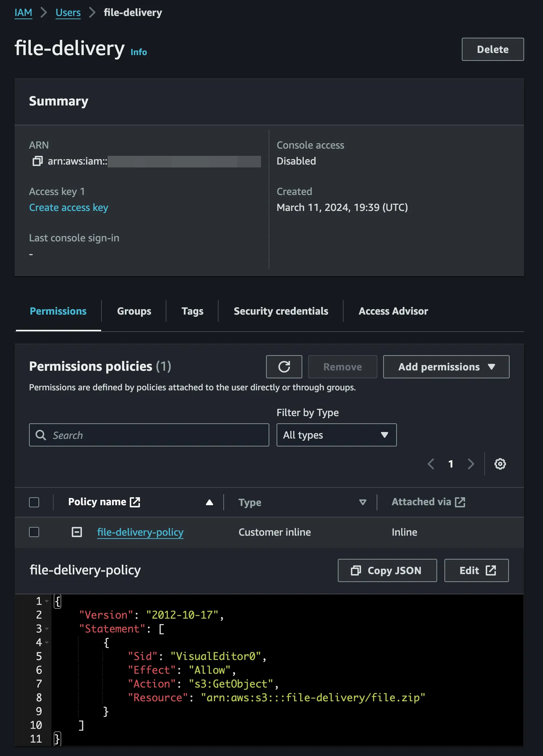Open the Tags tab
The height and width of the screenshot is (756, 543).
click(192, 311)
